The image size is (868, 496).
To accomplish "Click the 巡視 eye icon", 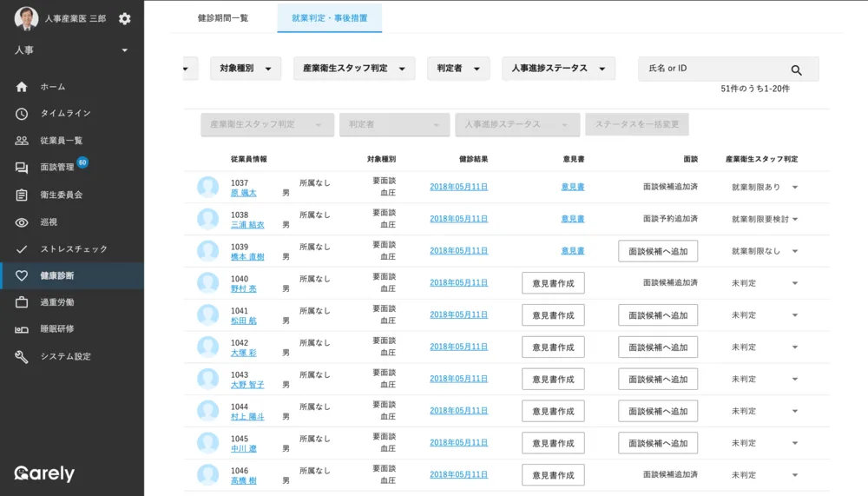I will [x=22, y=222].
